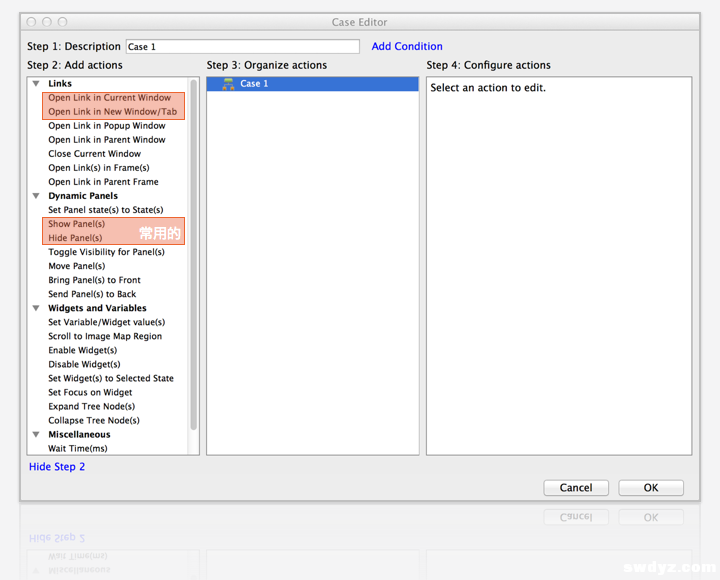Select Open Link in Popup Window
720x580 pixels.
pyautogui.click(x=107, y=126)
